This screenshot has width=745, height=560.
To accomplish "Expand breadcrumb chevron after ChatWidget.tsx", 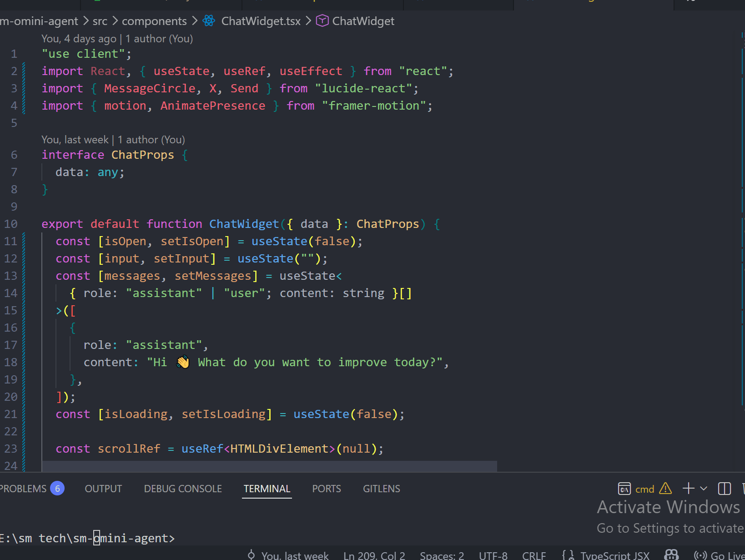I will pos(308,21).
